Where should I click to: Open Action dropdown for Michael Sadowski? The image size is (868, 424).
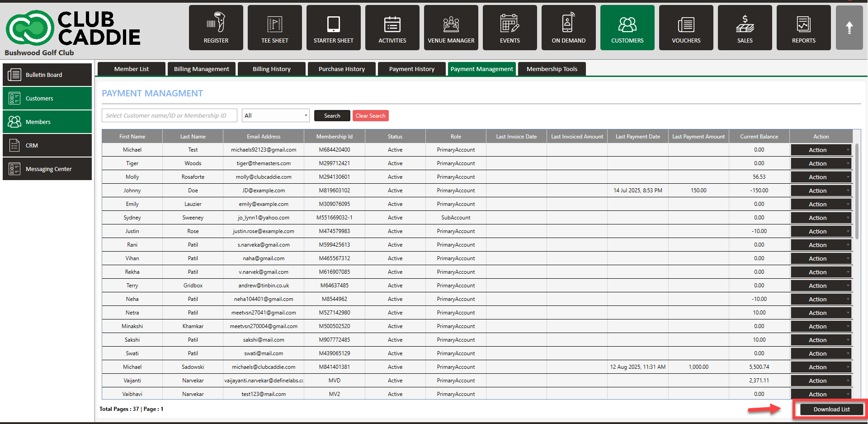pos(821,367)
